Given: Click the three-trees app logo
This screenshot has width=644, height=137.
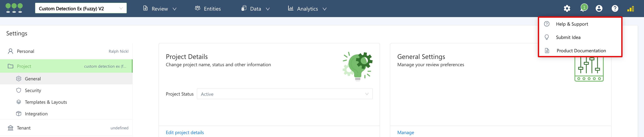Looking at the screenshot, I should (x=14, y=8).
